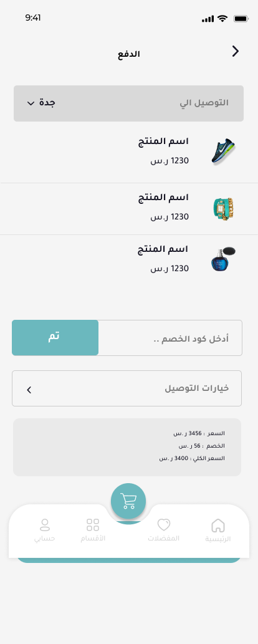Tap the back chevron arrow in the header
This screenshot has height=644, width=258.
pyautogui.click(x=235, y=51)
